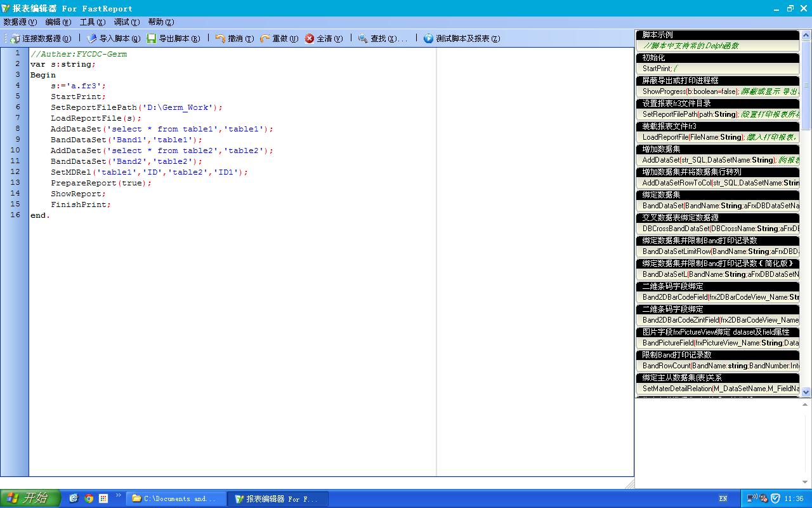
Task: Click the BandRowCount snippet entry
Action: pos(717,365)
